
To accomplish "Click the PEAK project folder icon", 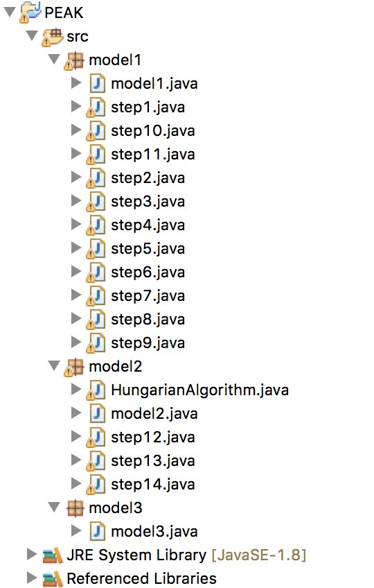I will tap(30, 12).
